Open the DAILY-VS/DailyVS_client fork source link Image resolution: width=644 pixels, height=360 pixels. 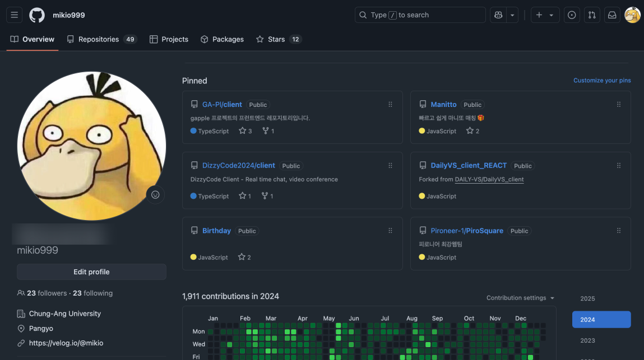489,179
